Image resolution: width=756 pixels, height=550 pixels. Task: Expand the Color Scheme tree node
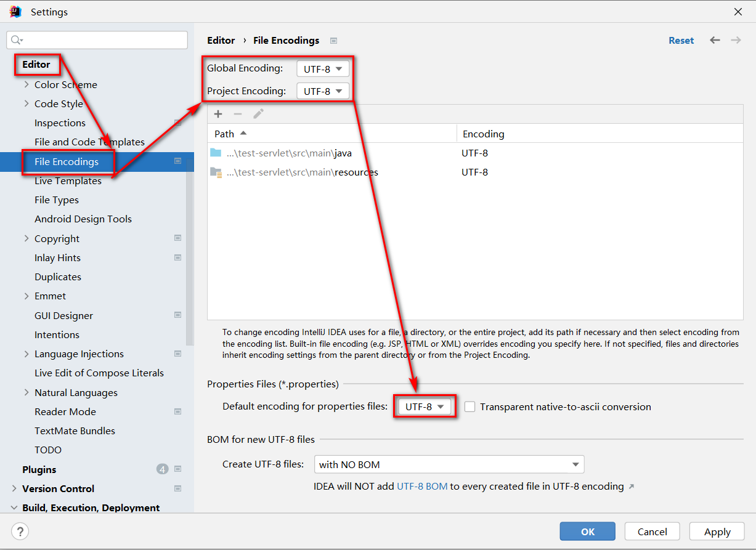[26, 84]
